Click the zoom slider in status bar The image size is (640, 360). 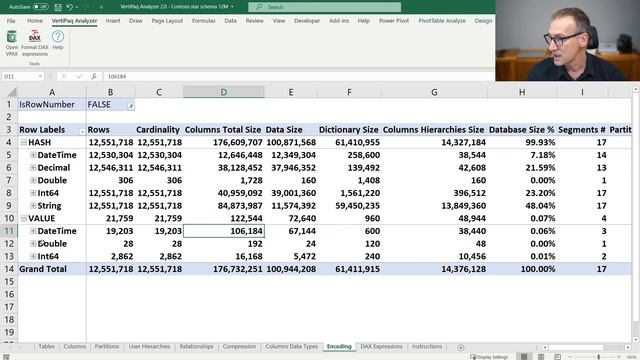[x=598, y=357]
